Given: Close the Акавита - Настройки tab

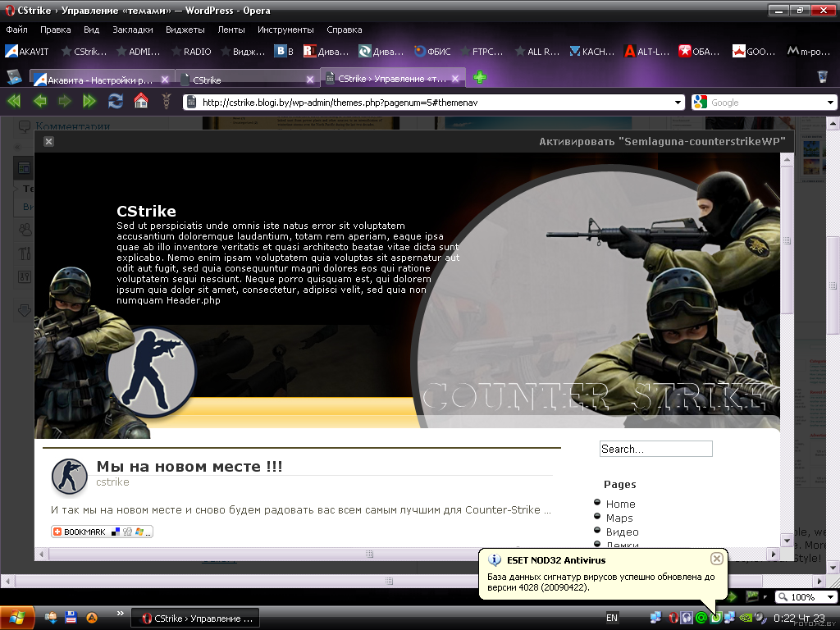Looking at the screenshot, I should pyautogui.click(x=165, y=80).
